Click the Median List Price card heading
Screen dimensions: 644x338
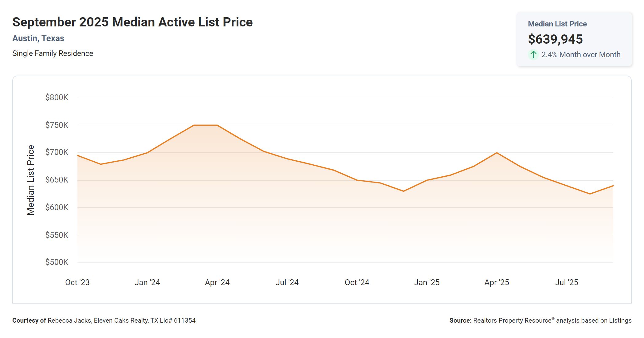coord(557,24)
